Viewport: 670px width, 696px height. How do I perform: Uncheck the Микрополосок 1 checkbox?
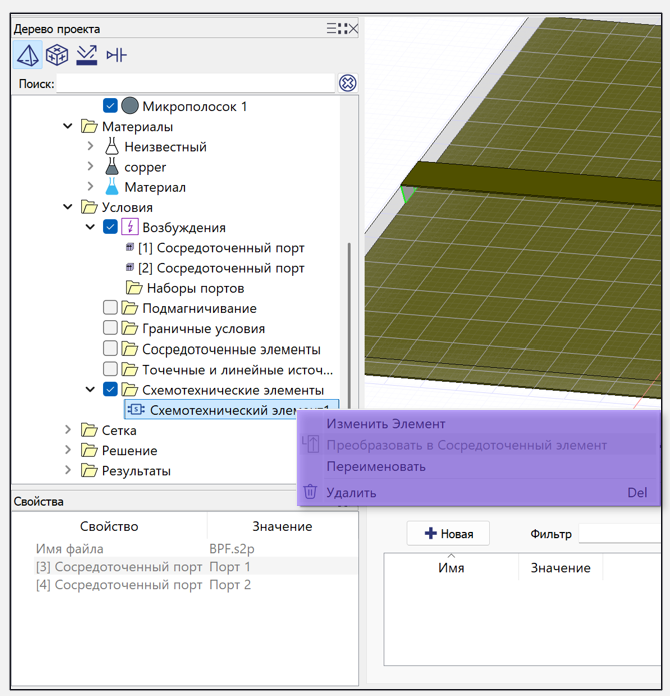pos(111,106)
